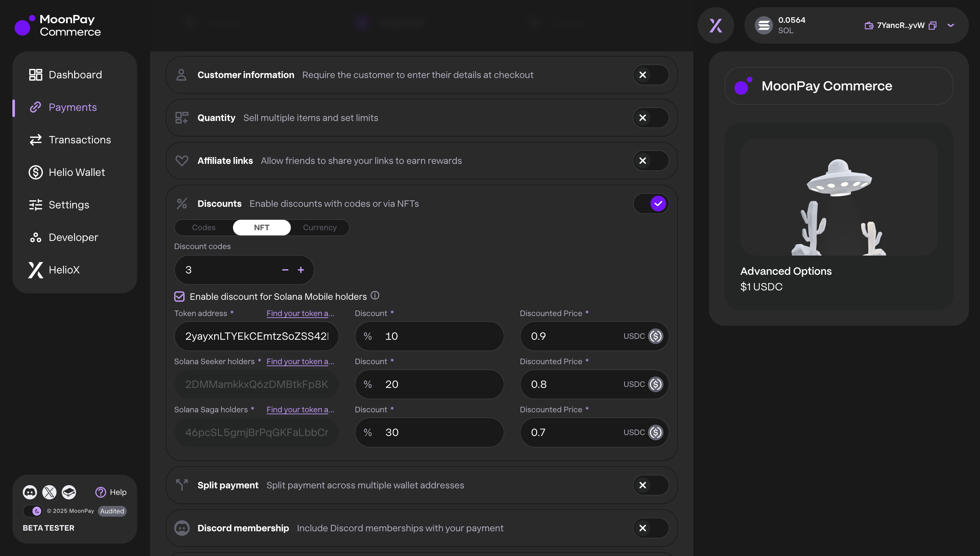Click info icon beside Solana Mobile holders

click(375, 295)
